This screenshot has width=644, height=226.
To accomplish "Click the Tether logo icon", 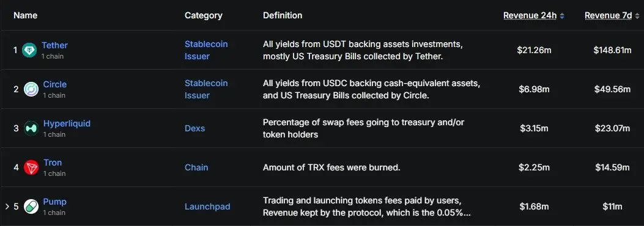I will pyautogui.click(x=29, y=51).
